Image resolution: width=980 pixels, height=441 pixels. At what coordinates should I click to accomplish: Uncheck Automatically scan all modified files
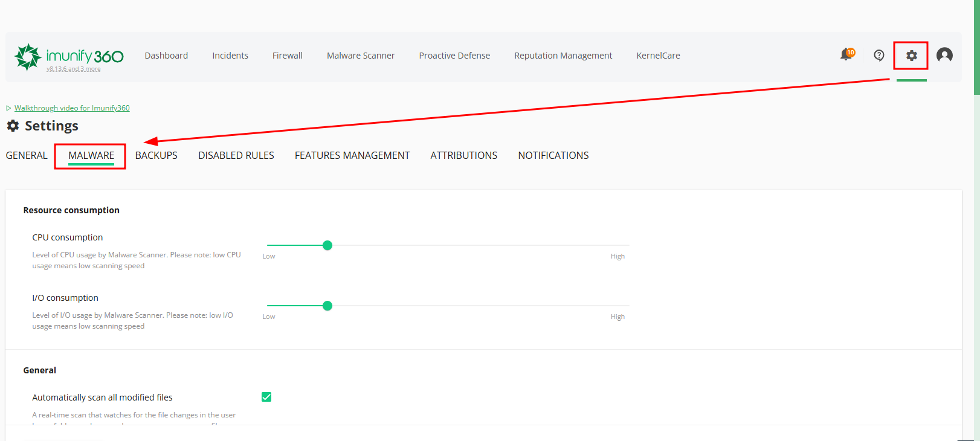pyautogui.click(x=266, y=397)
